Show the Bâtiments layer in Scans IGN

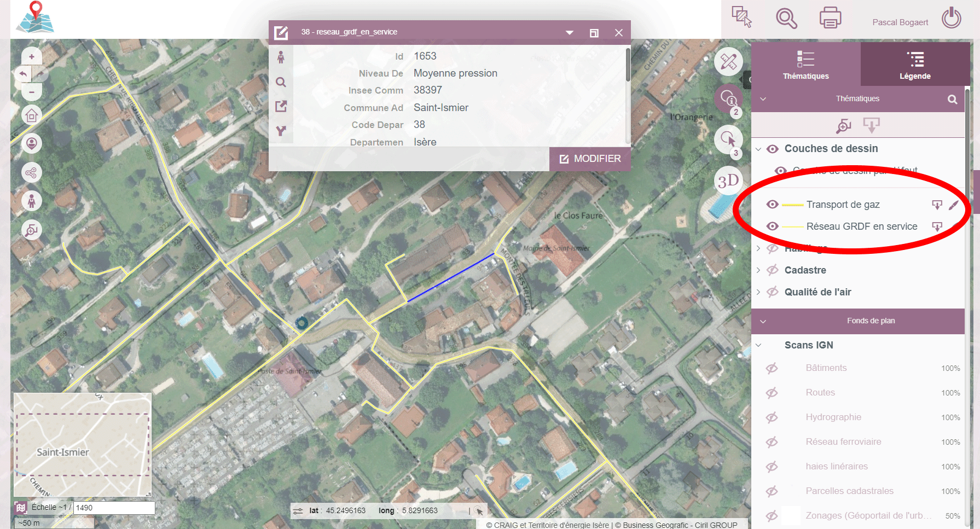tap(772, 368)
